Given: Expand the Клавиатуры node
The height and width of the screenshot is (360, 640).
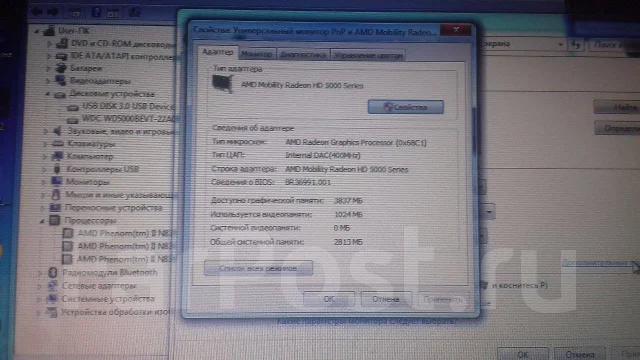Looking at the screenshot, I should tap(45, 144).
